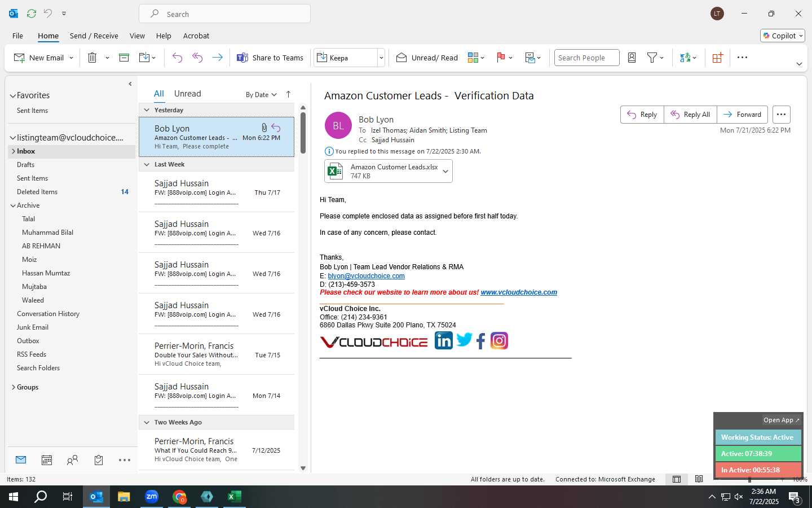
Task: Click the Search People field
Action: coord(586,58)
